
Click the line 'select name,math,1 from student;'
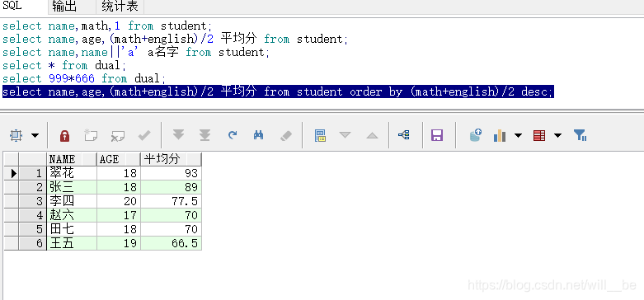tap(107, 26)
